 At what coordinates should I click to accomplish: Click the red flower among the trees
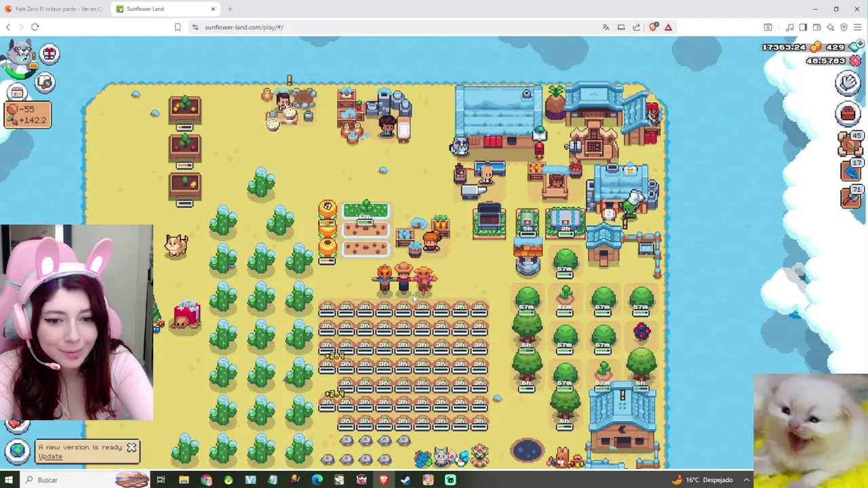tap(642, 331)
